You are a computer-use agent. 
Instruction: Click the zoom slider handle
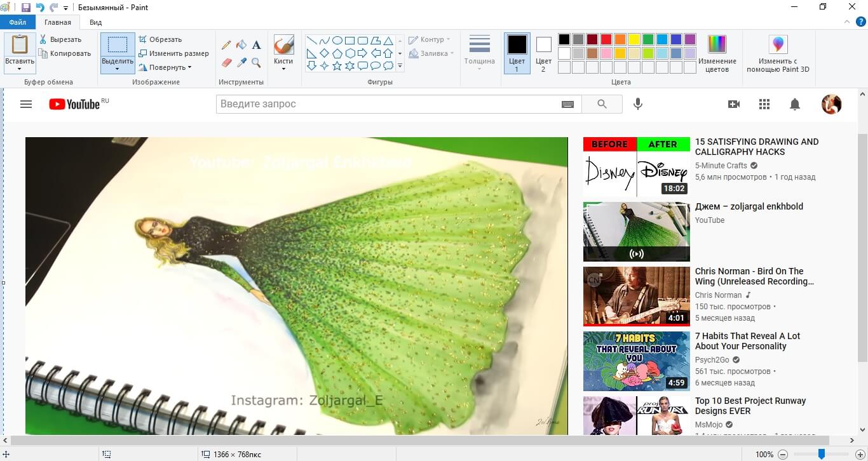[822, 454]
